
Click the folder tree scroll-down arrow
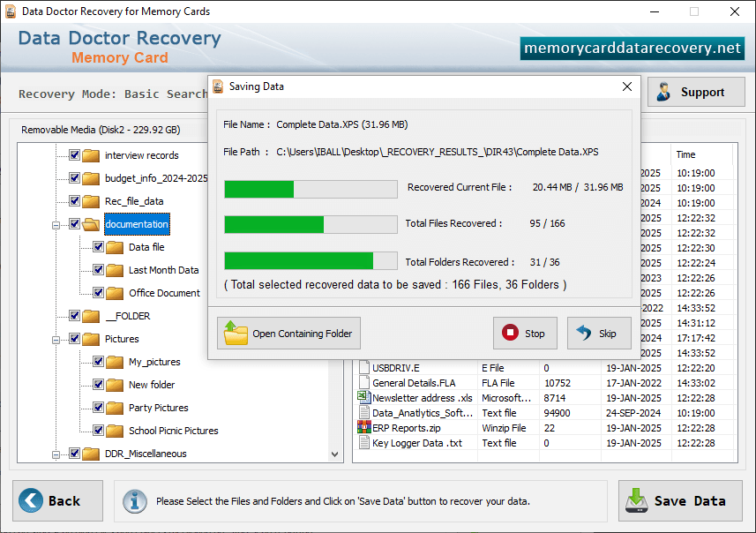334,454
